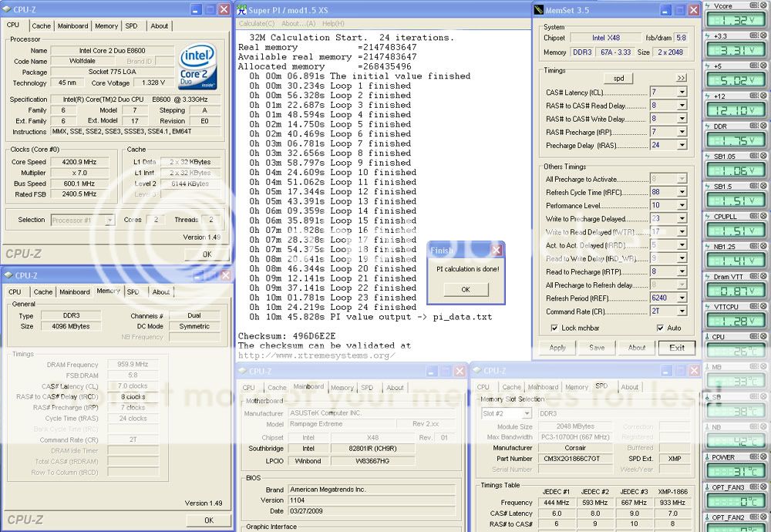
Task: Click the Core Speed 4200.9 MHz field
Action: 79,162
